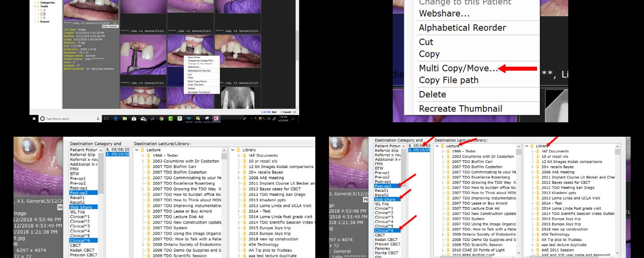Expand the Exams tree node
The width and height of the screenshot is (644, 258).
click(36, 21)
